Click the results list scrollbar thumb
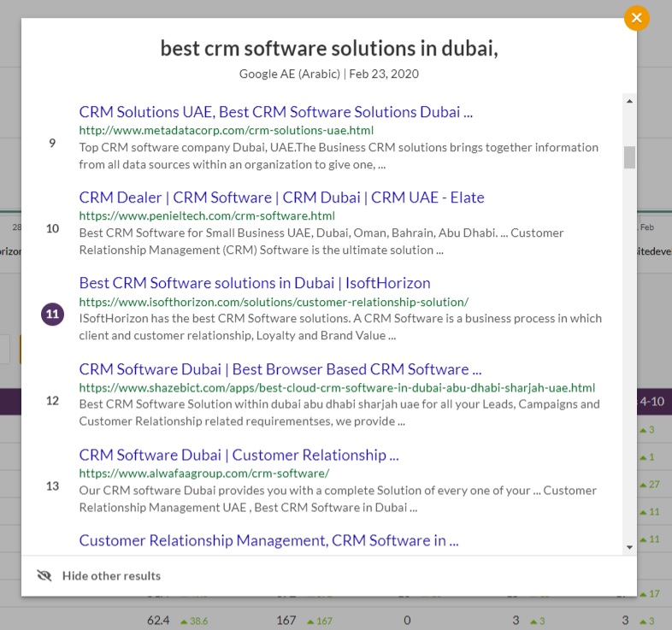This screenshot has height=630, width=672. [x=629, y=157]
